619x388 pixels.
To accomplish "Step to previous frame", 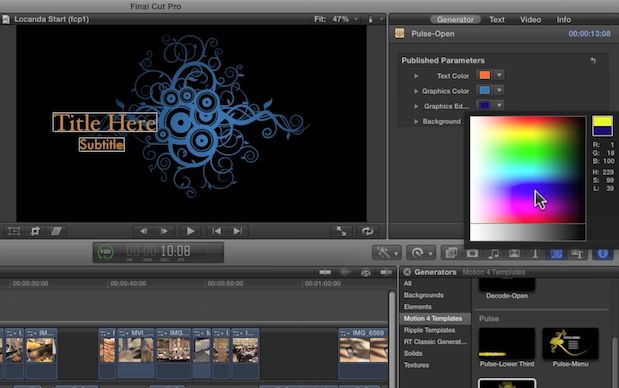I will pos(144,231).
